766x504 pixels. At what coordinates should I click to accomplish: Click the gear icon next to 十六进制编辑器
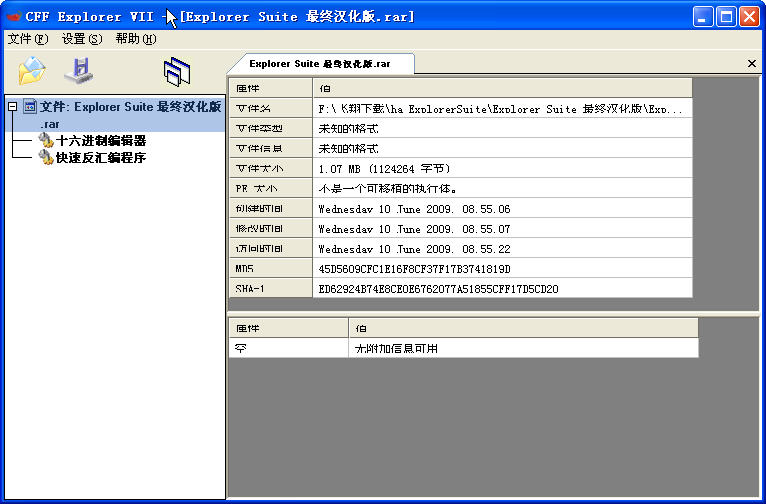[x=46, y=141]
